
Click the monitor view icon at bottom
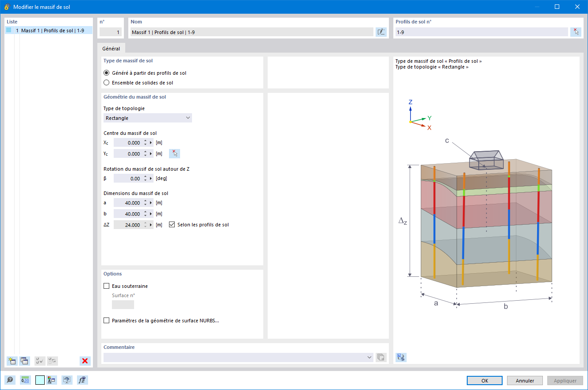click(67, 380)
